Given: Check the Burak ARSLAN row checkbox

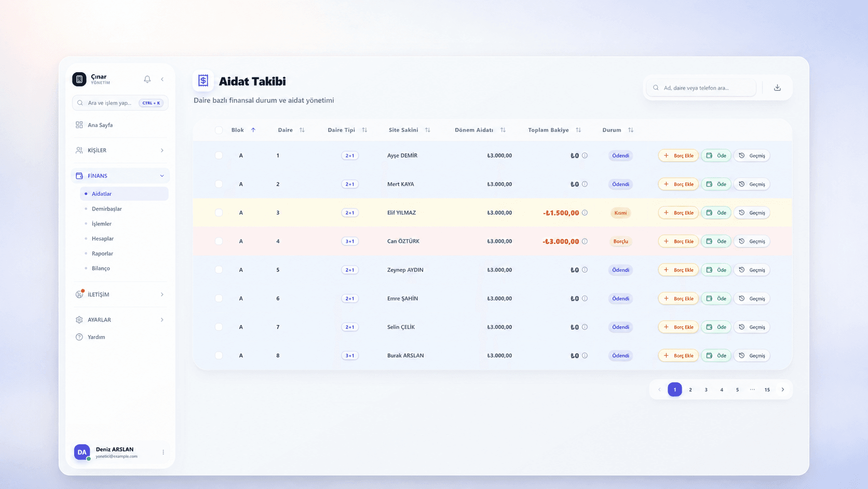Looking at the screenshot, I should point(219,355).
